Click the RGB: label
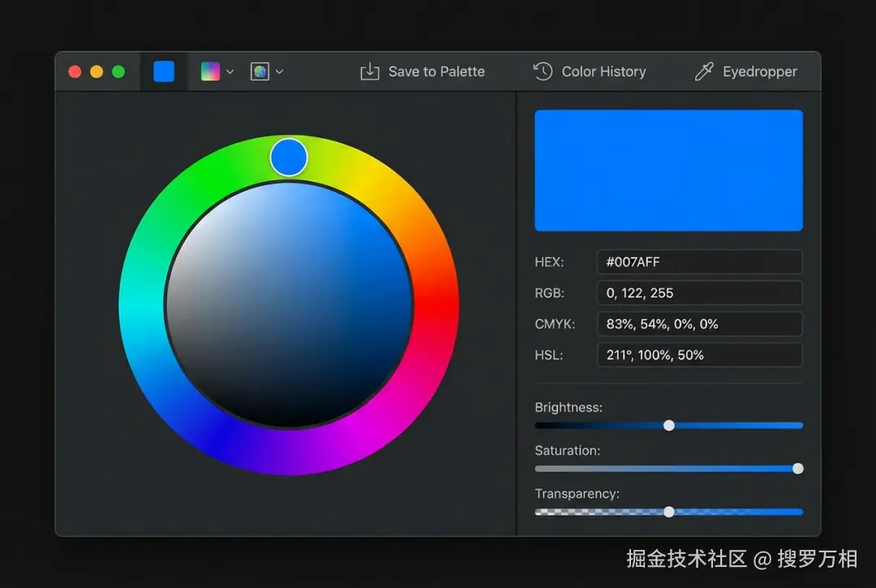 point(549,293)
